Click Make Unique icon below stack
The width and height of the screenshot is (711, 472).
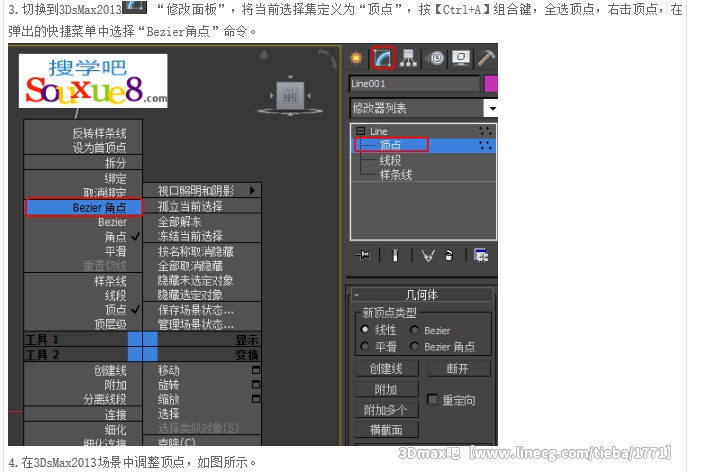[x=428, y=256]
